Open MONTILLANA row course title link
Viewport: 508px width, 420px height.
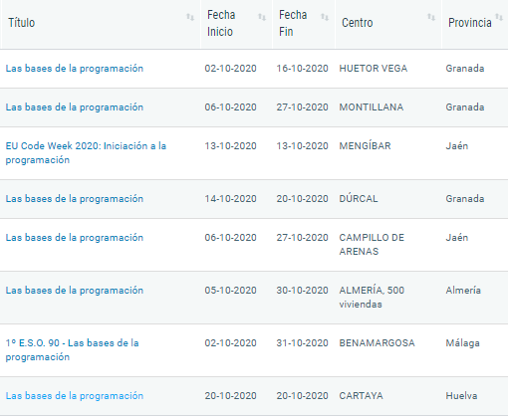point(75,107)
